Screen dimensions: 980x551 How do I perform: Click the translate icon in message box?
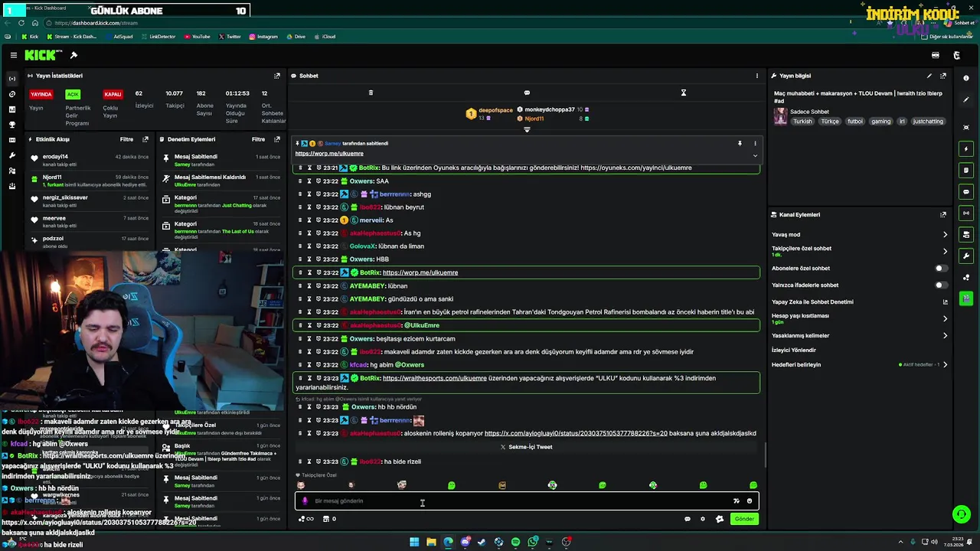[737, 501]
